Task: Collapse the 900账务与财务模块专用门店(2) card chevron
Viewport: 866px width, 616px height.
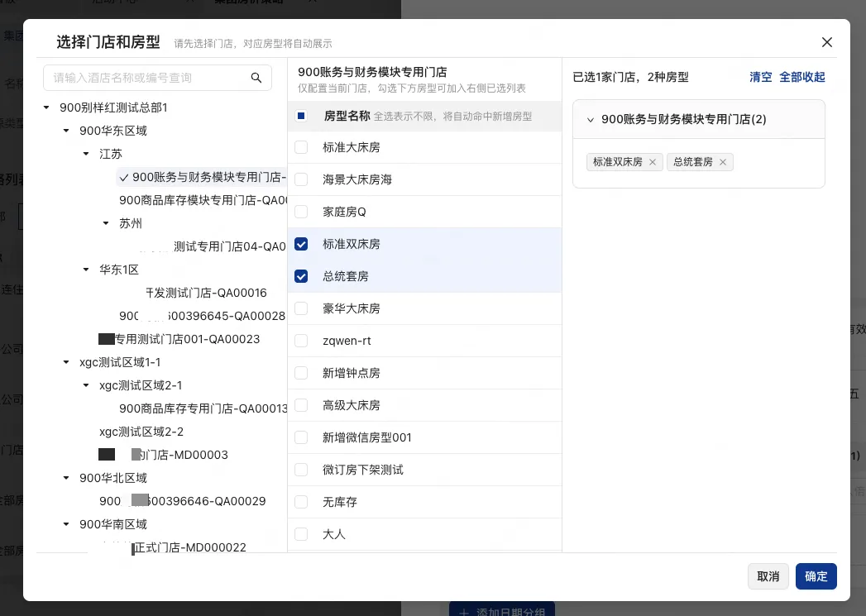Action: (x=591, y=119)
